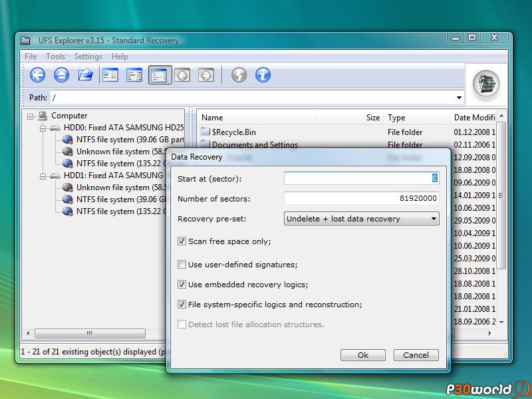This screenshot has width=532, height=399.
Task: Select the highlighted details view icon
Action: [160, 75]
